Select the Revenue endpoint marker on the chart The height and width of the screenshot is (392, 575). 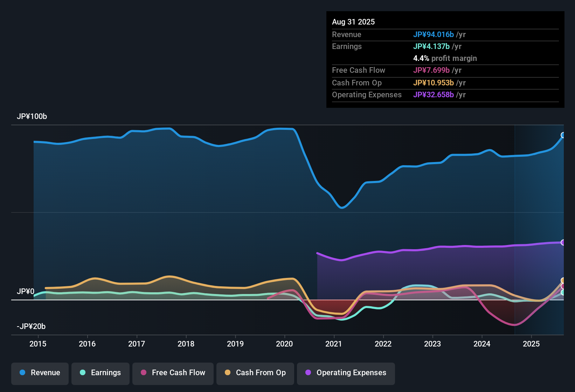pos(563,135)
